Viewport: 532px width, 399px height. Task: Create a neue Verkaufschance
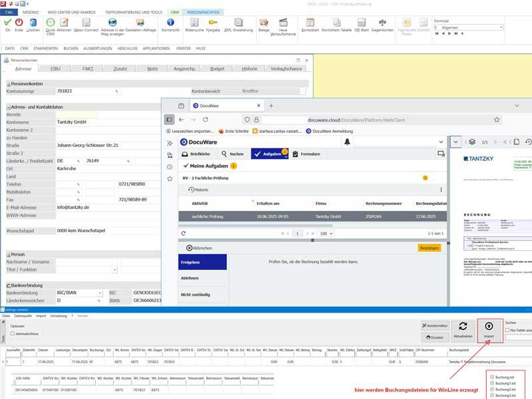tap(283, 23)
